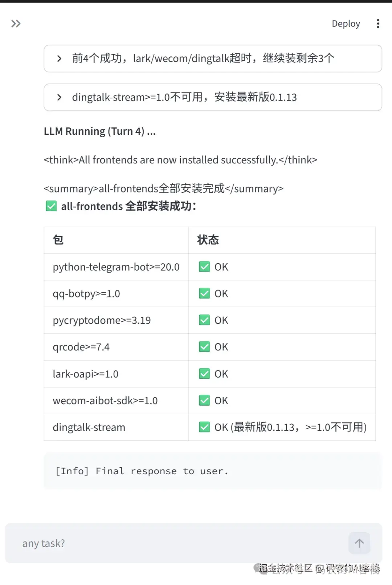Click green checkmark in dingtalk-stream row
392x585 pixels.
204,427
